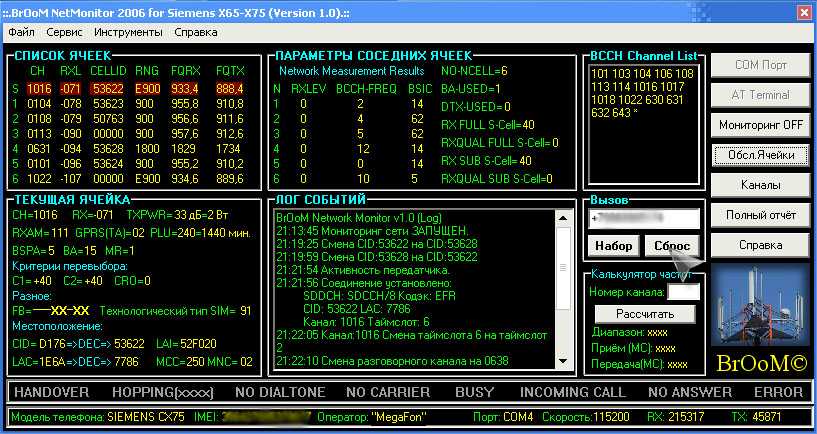This screenshot has width=817, height=434.
Task: Click the LAI=52F020 value
Action: (186, 344)
